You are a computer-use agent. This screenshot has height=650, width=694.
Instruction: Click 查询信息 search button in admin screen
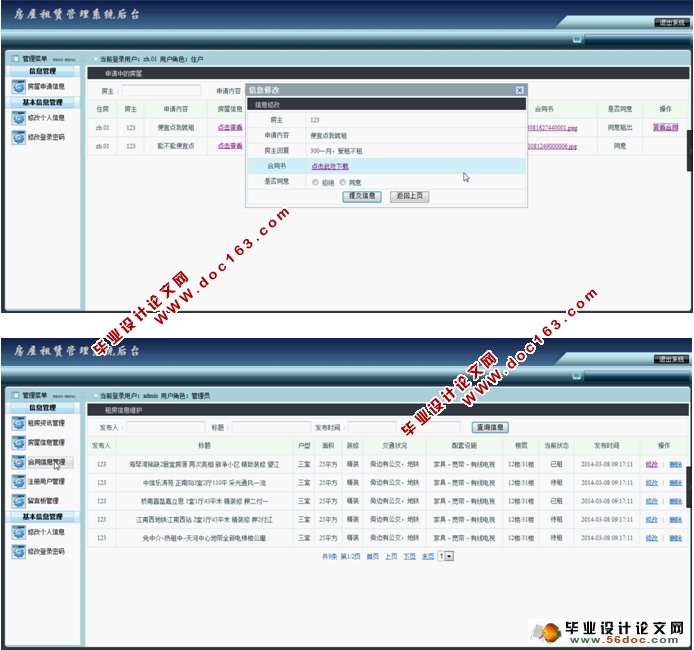[x=490, y=427]
